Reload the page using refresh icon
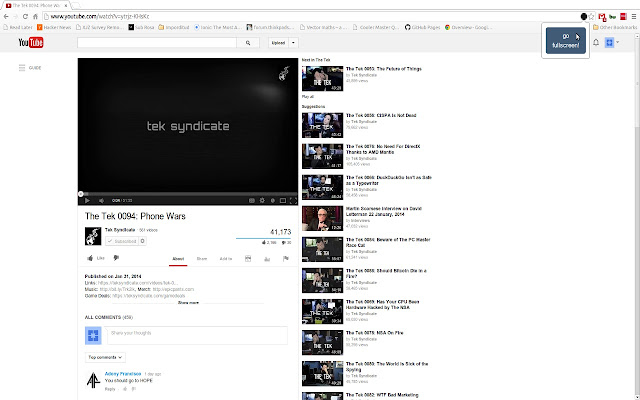 tap(25, 17)
